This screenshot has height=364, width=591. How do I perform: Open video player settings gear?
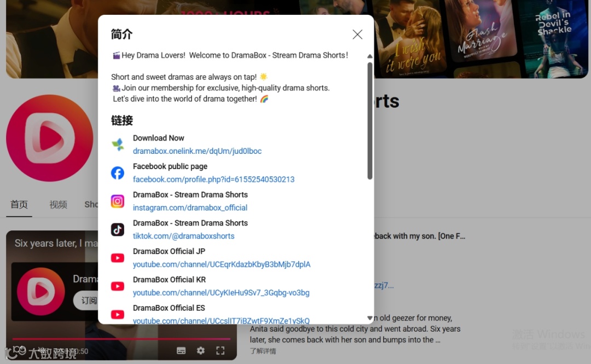point(201,351)
